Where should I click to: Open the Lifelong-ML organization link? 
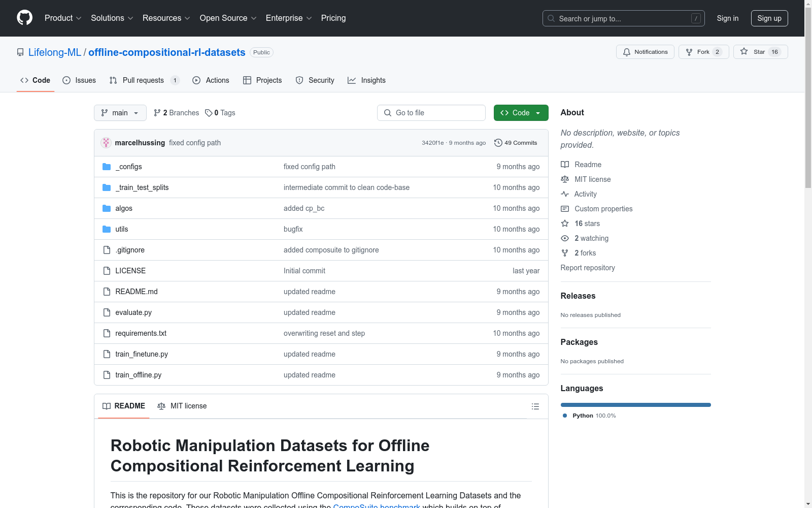(55, 52)
